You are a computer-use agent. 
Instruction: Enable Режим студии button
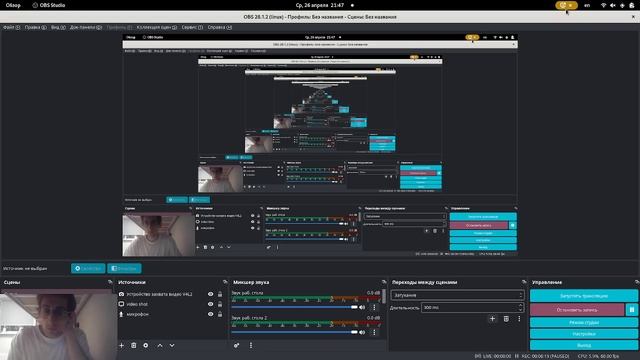[x=584, y=322]
